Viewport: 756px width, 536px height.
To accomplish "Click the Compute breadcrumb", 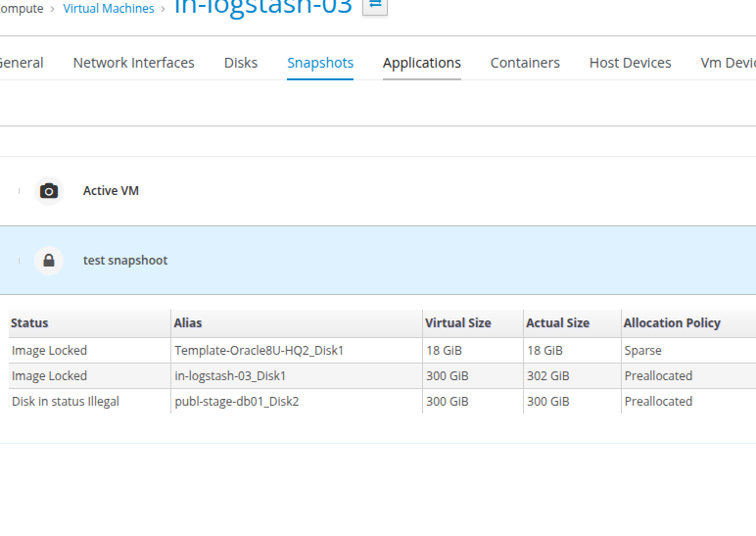I will 22,9.
